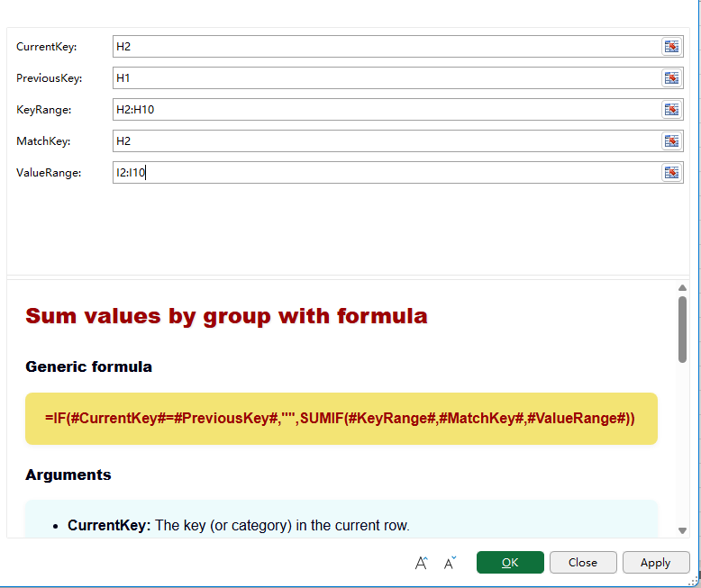Image resolution: width=701 pixels, height=588 pixels.
Task: Open range selector for CurrentKey field
Action: click(x=671, y=47)
